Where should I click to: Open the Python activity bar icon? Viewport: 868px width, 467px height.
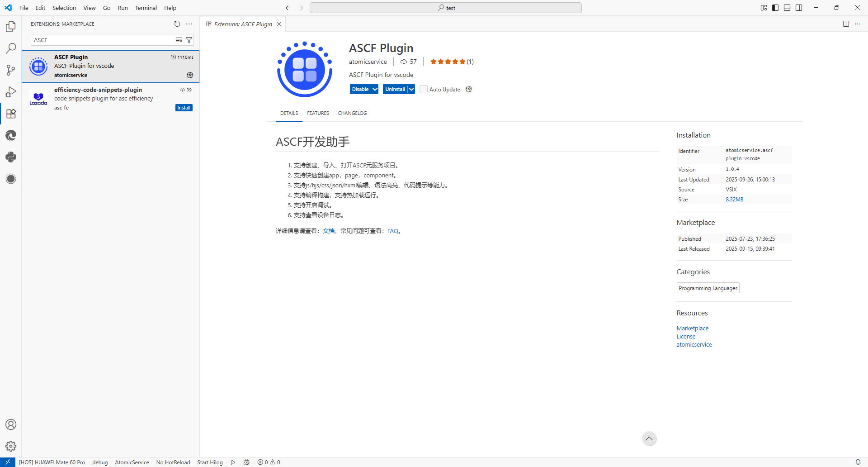11,157
